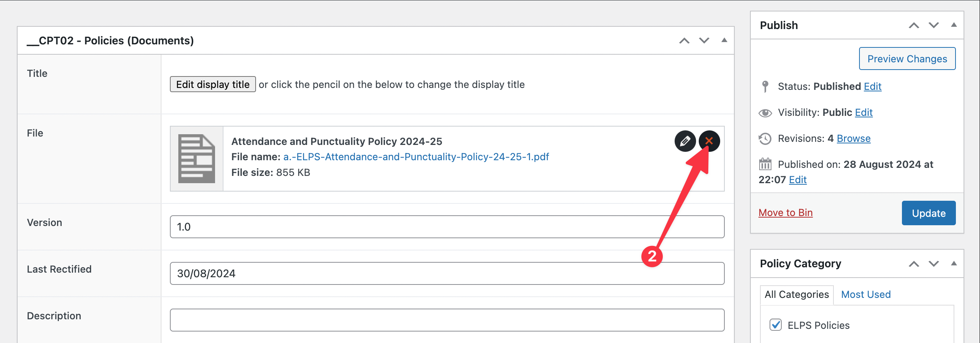Screen dimensions: 980x343
Task: Move Policy Category panel down
Action: 934,264
